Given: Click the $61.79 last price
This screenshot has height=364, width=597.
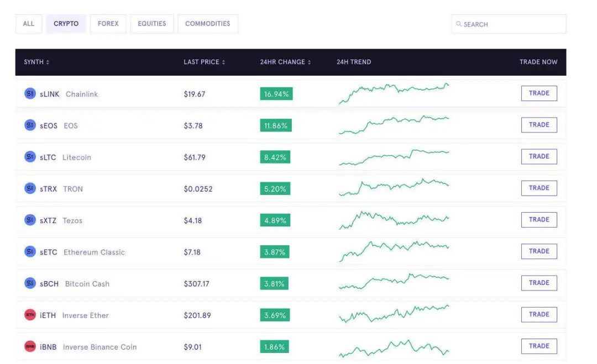Looking at the screenshot, I should [195, 157].
